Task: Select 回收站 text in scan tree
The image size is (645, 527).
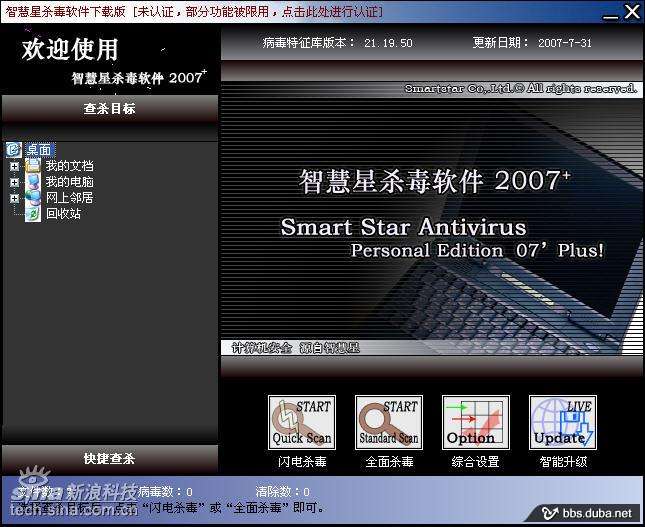Action: (63, 214)
